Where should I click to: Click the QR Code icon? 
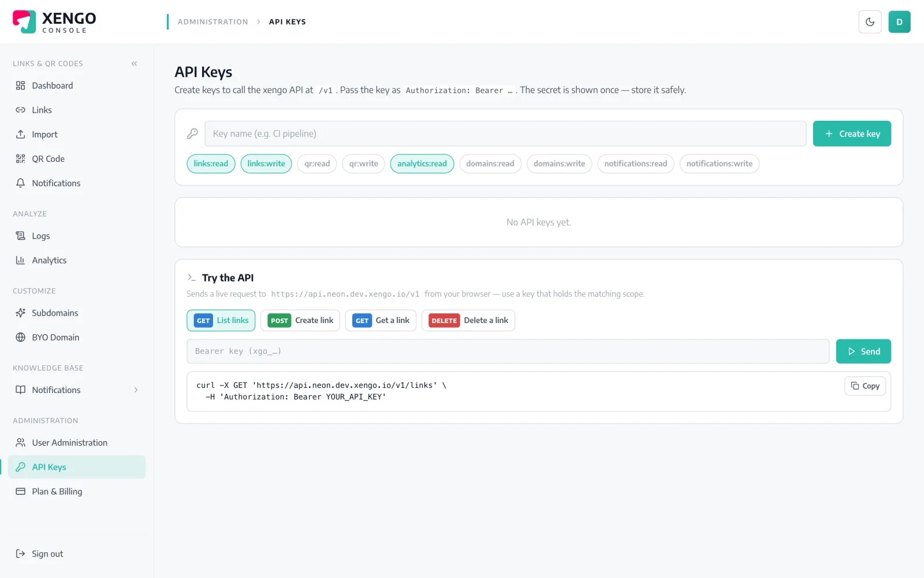click(x=20, y=158)
